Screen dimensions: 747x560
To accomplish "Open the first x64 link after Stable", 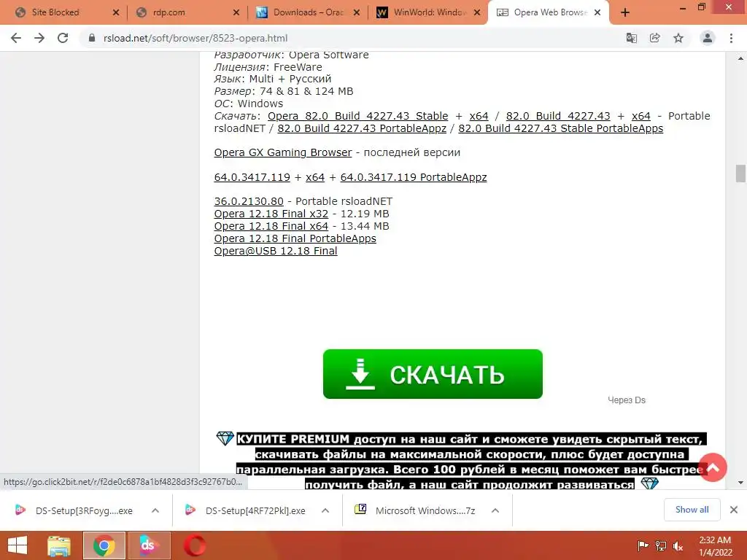I will [x=479, y=116].
